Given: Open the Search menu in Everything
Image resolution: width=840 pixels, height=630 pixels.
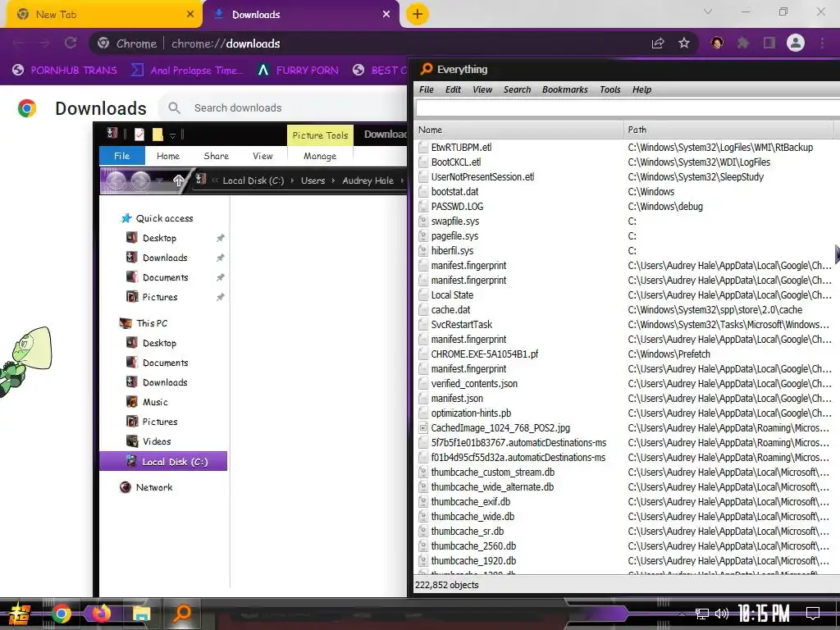Looking at the screenshot, I should (x=517, y=89).
